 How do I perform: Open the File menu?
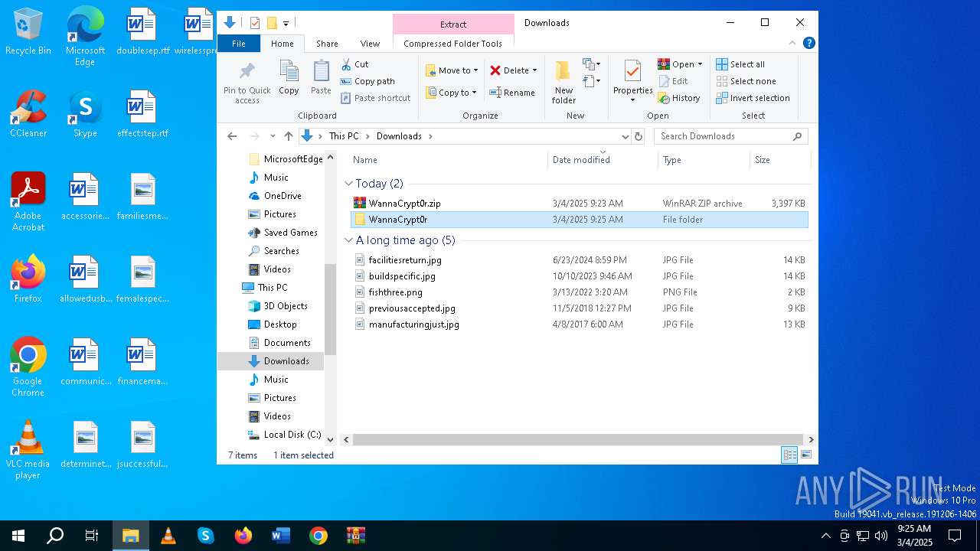(239, 44)
